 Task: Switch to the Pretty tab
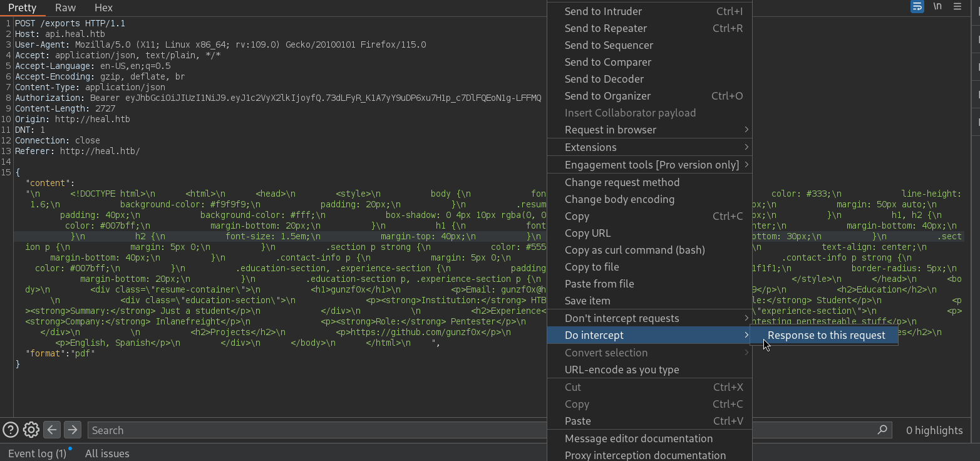23,8
